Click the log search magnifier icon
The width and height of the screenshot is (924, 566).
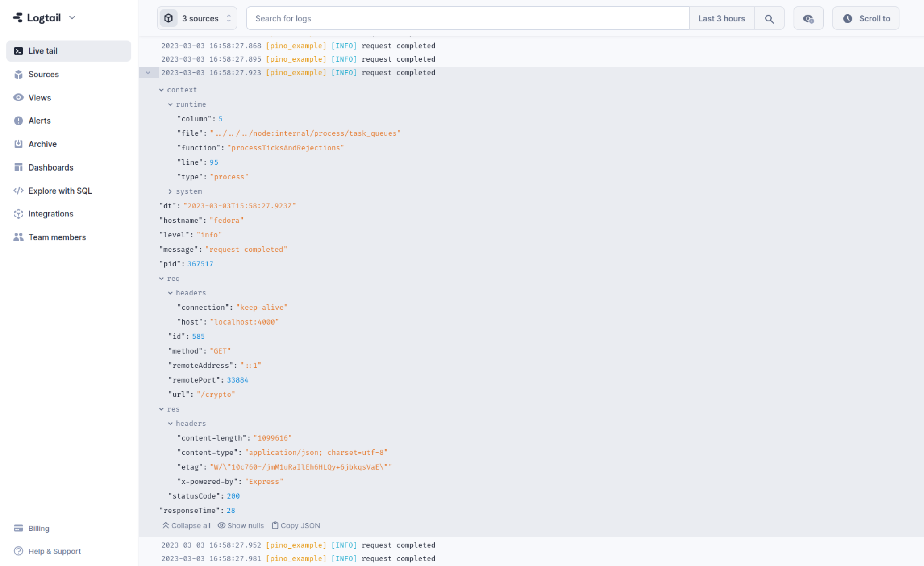click(769, 18)
